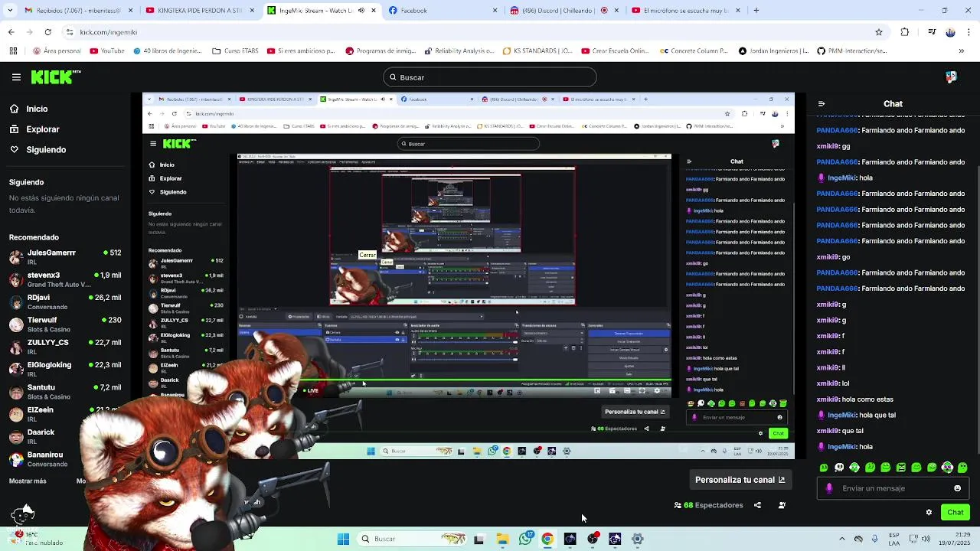Image resolution: width=980 pixels, height=551 pixels.
Task: Click the microphone icon in system tray
Action: (x=874, y=539)
